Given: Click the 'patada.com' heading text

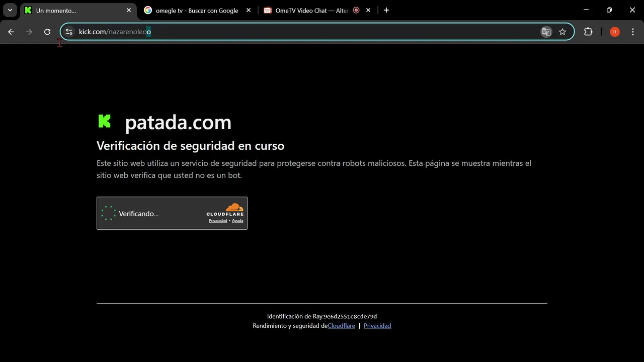Looking at the screenshot, I should [178, 122].
